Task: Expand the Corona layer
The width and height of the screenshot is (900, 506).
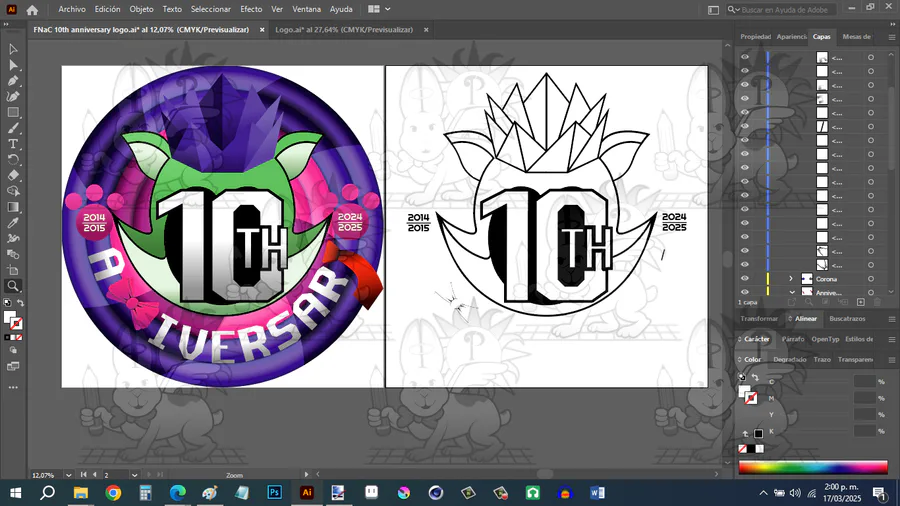Action: (x=790, y=279)
